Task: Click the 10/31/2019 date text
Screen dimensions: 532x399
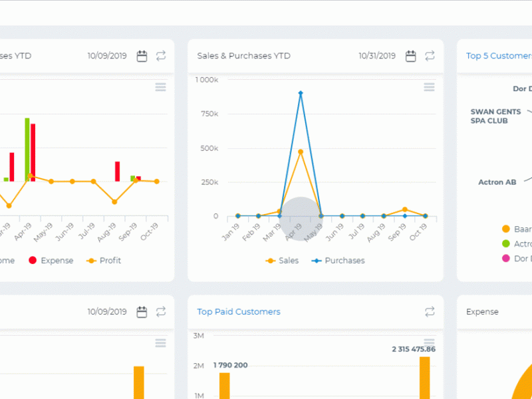Action: pyautogui.click(x=377, y=56)
